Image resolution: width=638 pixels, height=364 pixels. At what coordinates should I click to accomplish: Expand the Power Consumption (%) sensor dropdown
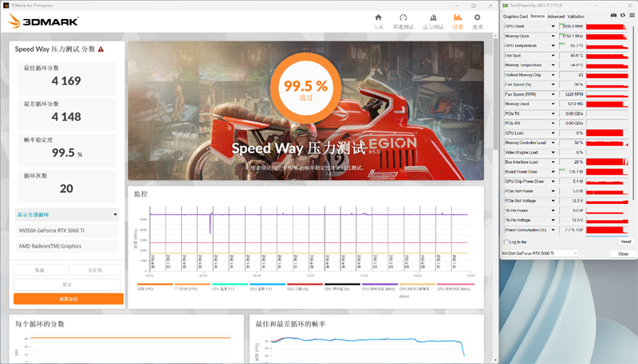[x=553, y=230]
